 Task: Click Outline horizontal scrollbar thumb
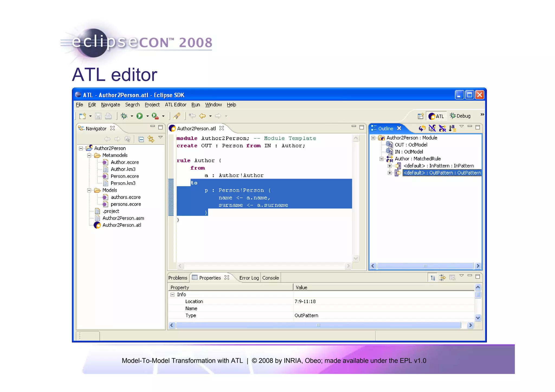click(425, 266)
